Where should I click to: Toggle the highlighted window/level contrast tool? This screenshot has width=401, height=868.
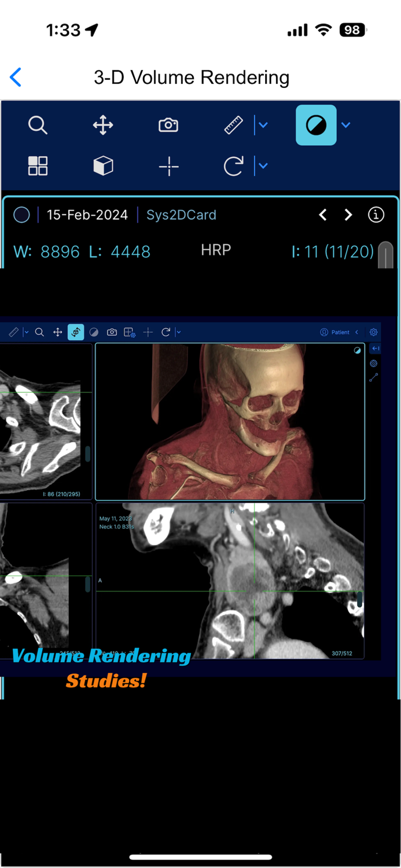tap(316, 125)
